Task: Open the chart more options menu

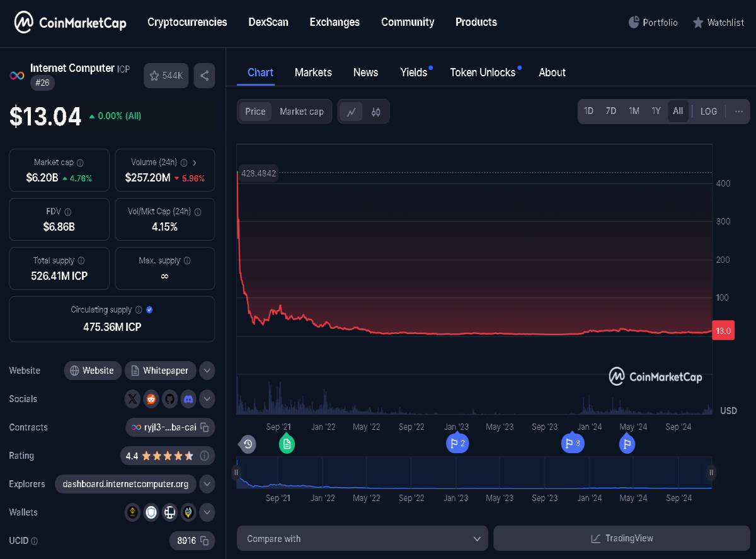Action: pos(738,112)
